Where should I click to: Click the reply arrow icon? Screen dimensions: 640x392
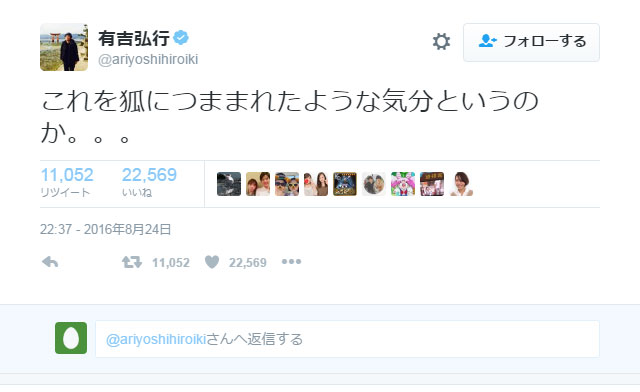pos(50,262)
